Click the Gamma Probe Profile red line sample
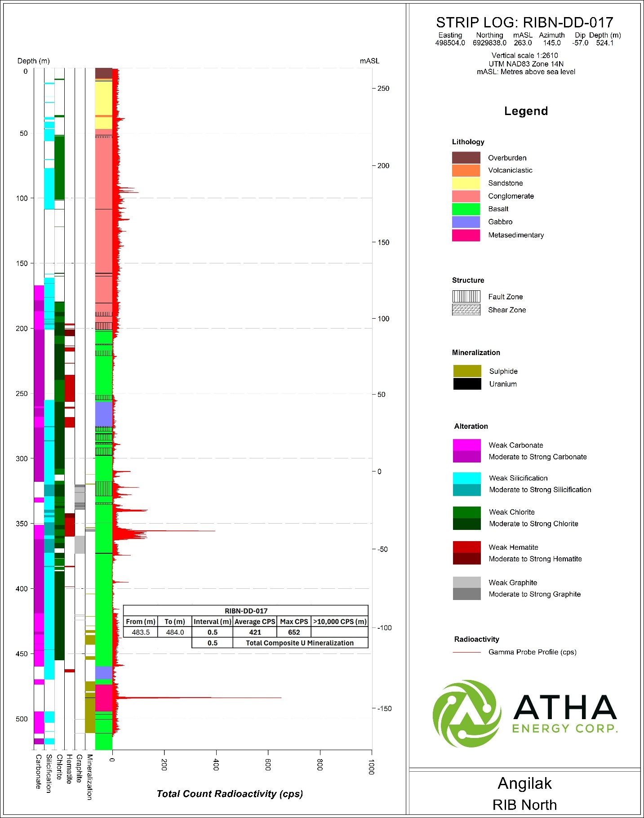This screenshot has height=818, width=644. (x=467, y=652)
